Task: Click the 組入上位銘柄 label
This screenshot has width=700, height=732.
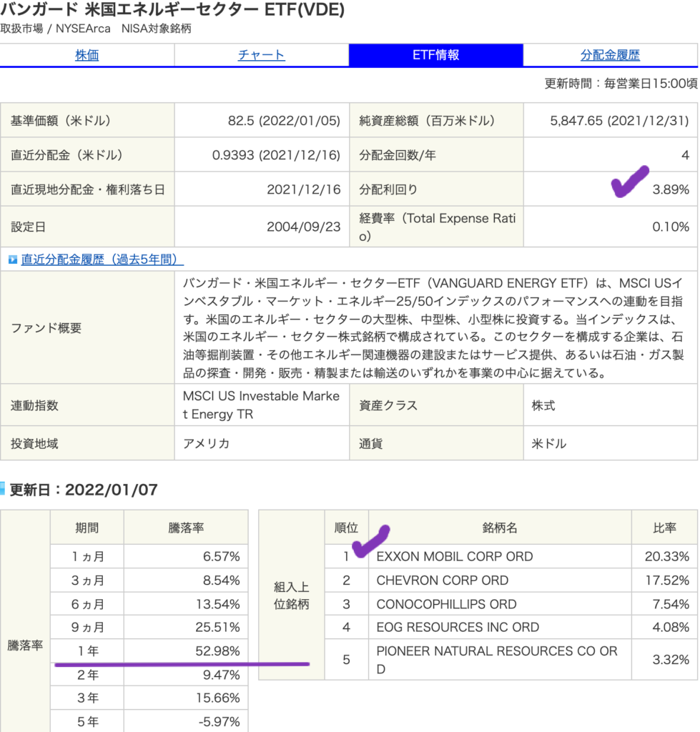Action: click(x=292, y=595)
